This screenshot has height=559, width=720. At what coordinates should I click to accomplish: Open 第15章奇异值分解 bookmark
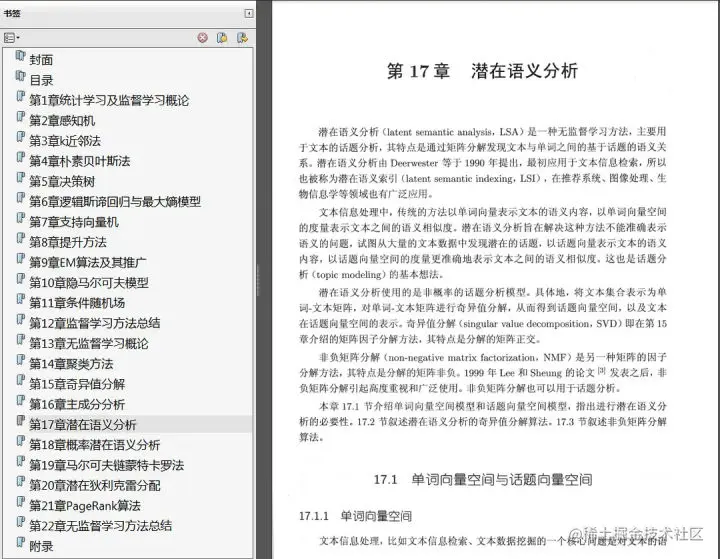[x=77, y=384]
